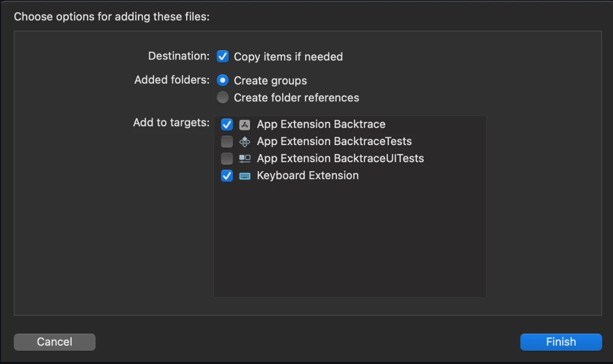Click the App Extension BacktraceUITests icon
Viewport: 613px width, 364px height.
244,158
